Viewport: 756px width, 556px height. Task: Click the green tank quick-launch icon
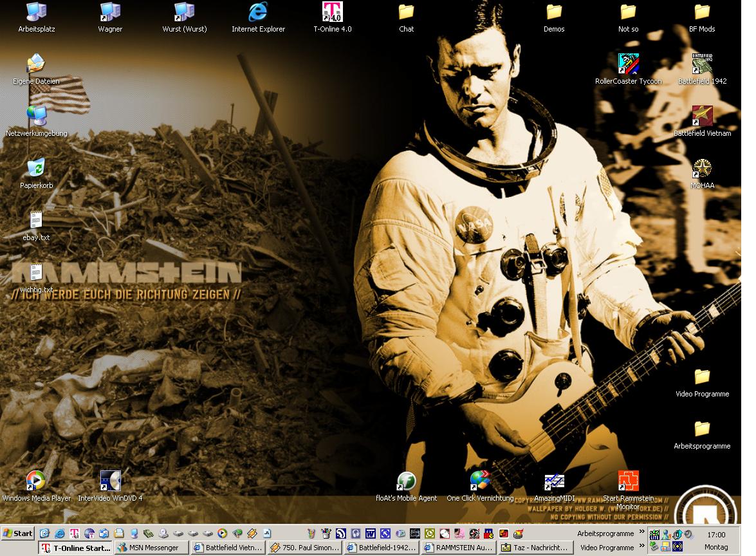pos(149,533)
